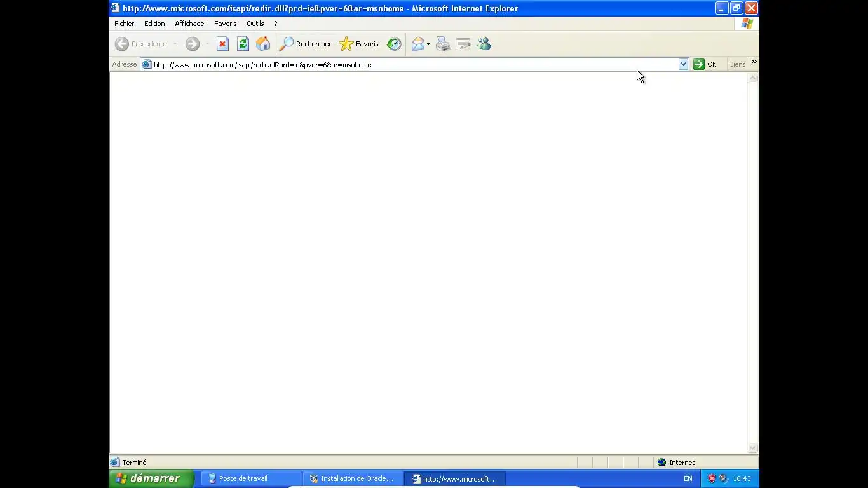The height and width of the screenshot is (488, 868).
Task: Stop page loading with red X icon
Action: pos(222,44)
